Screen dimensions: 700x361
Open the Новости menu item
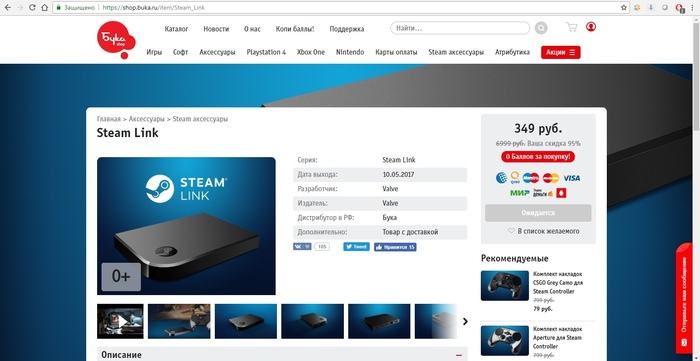pos(216,29)
